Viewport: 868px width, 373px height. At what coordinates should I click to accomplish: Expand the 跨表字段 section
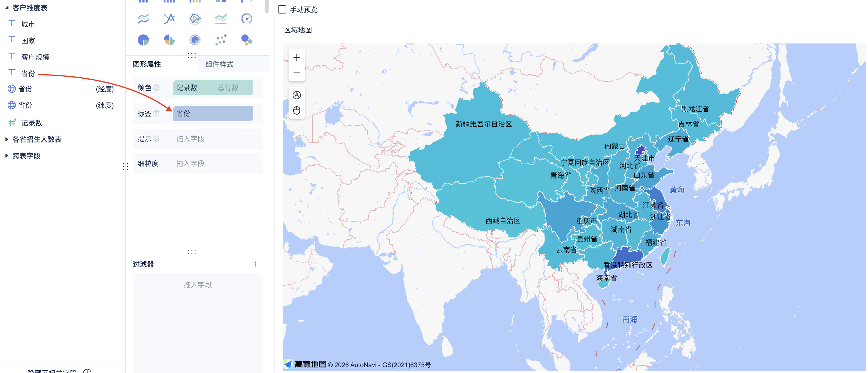[x=7, y=156]
